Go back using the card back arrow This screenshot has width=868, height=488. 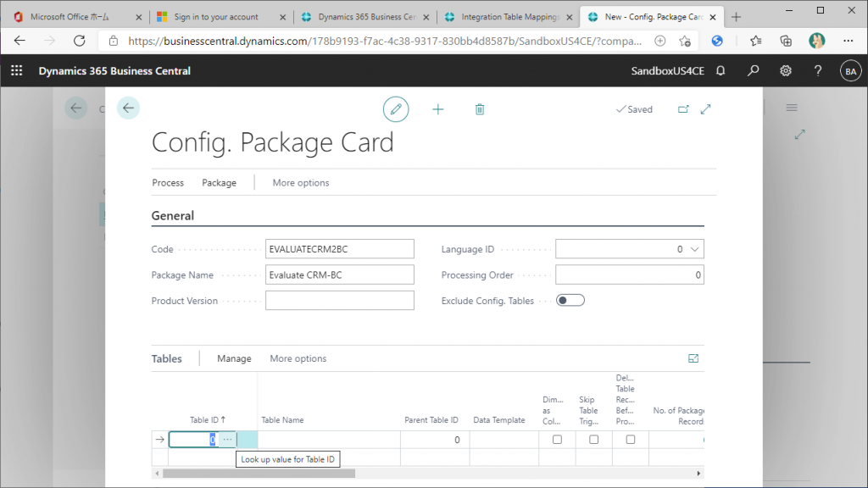[129, 108]
